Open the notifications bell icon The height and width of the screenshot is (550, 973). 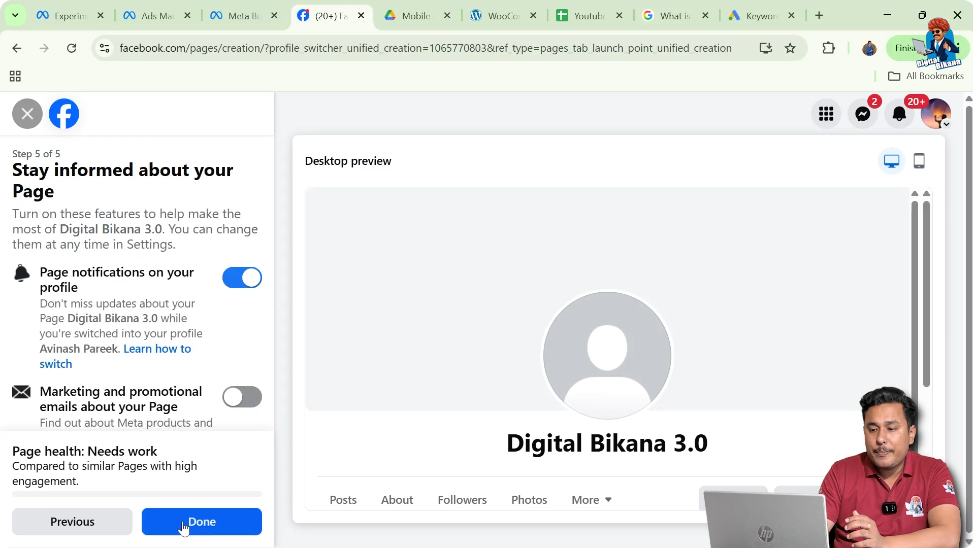[x=899, y=114]
